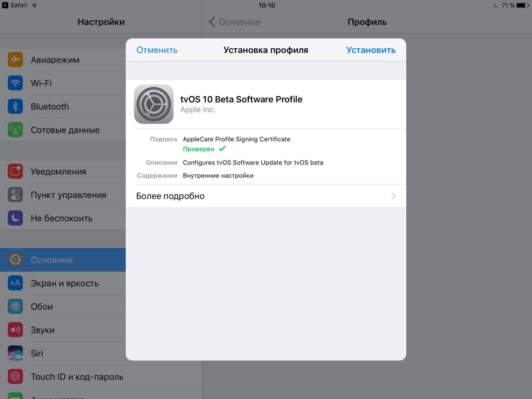Tap the Touch ID fingerprint icon
The height and width of the screenshot is (399, 532).
coord(15,377)
